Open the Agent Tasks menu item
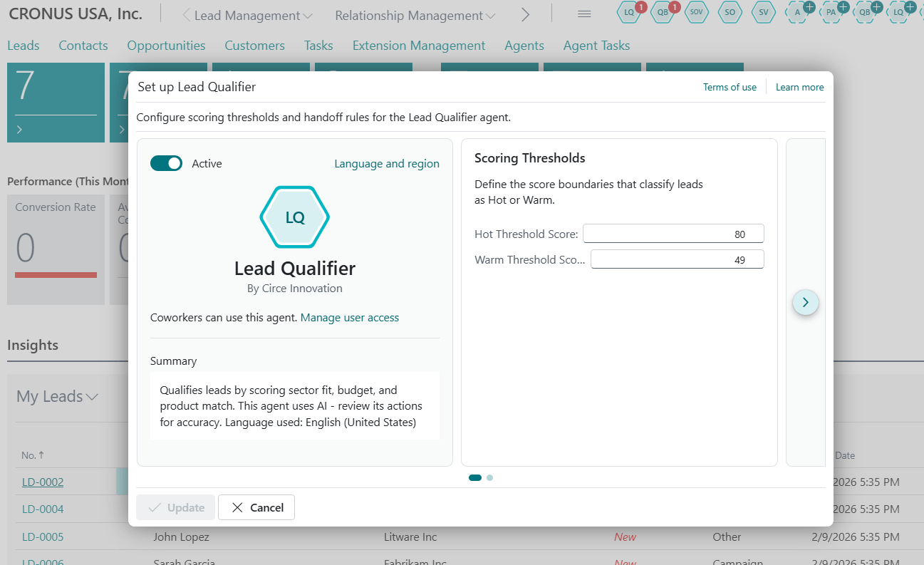The height and width of the screenshot is (565, 924). tap(596, 46)
